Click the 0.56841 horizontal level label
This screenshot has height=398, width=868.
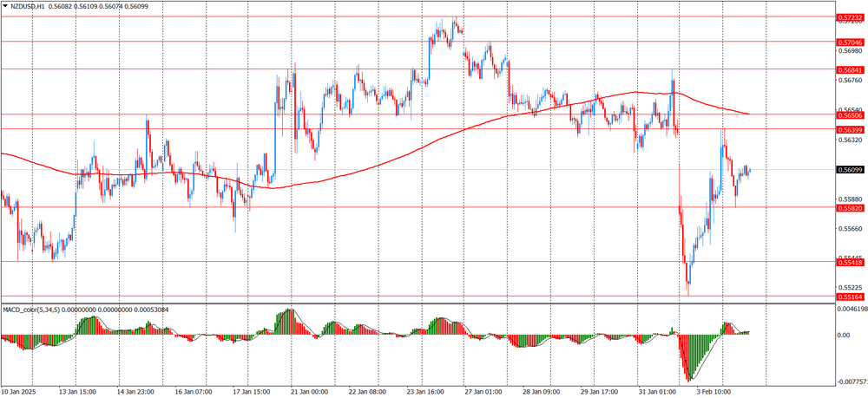850,69
